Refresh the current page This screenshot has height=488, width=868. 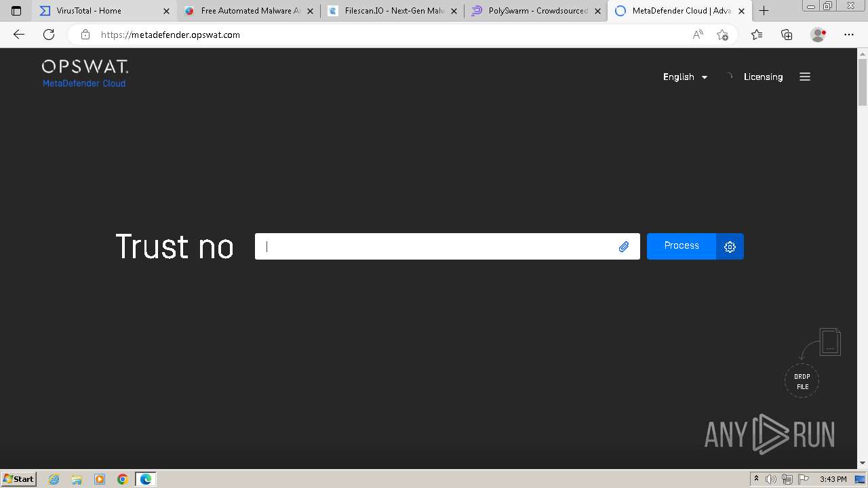tap(49, 35)
